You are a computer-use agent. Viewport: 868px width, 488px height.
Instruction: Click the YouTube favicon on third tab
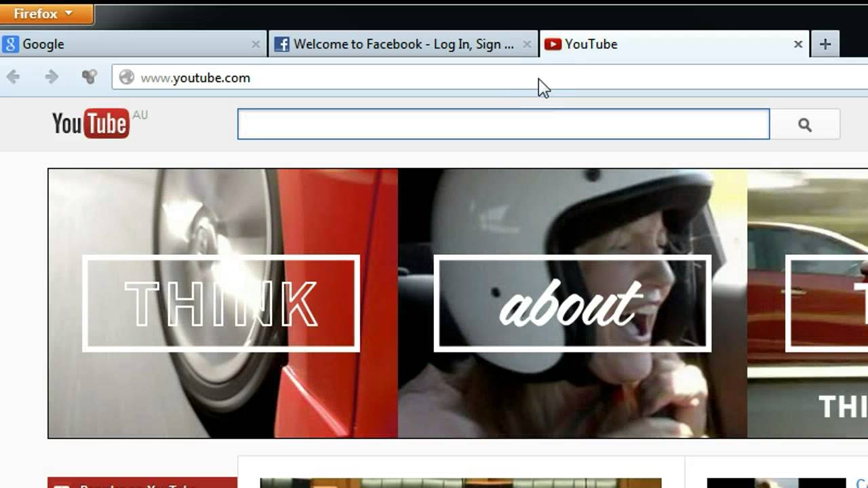[x=553, y=44]
